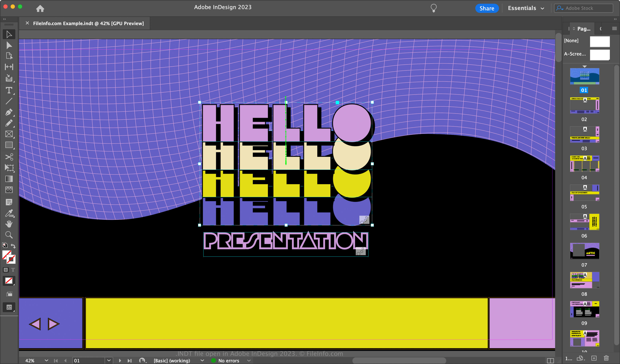Pick the Eyedropper tool
Image resolution: width=620 pixels, height=364 pixels.
(9, 213)
